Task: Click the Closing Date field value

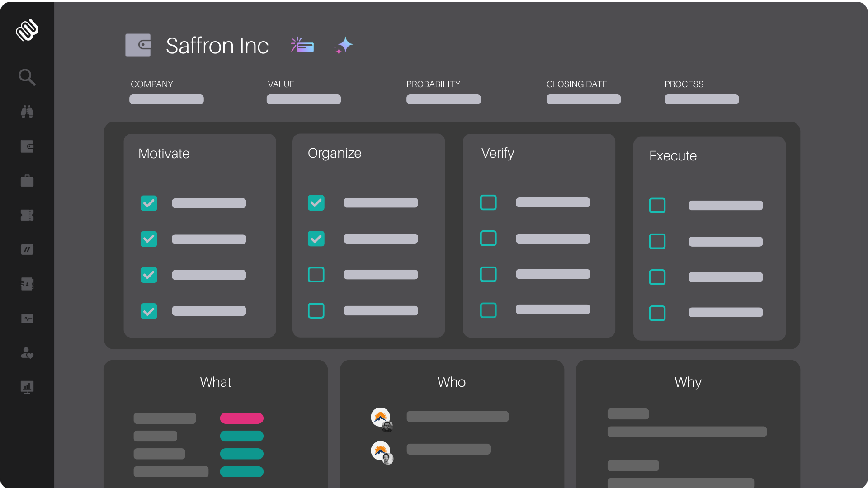Action: pyautogui.click(x=583, y=99)
